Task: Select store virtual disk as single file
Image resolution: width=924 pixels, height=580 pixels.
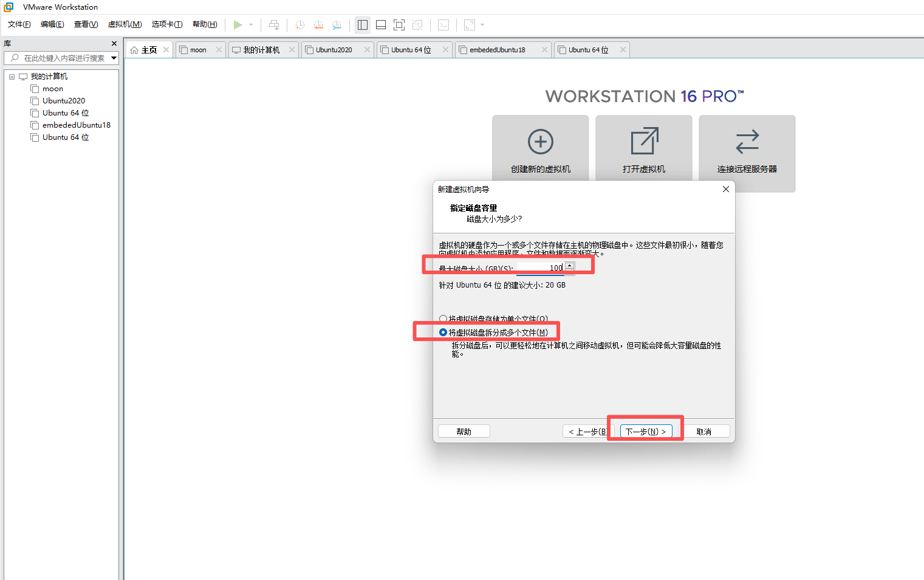Action: [443, 319]
